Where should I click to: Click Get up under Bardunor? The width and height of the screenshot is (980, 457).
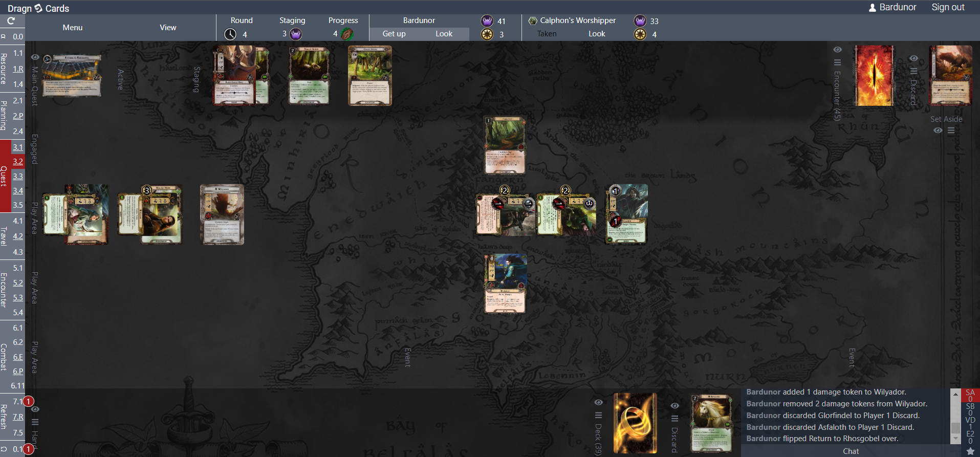click(x=394, y=34)
